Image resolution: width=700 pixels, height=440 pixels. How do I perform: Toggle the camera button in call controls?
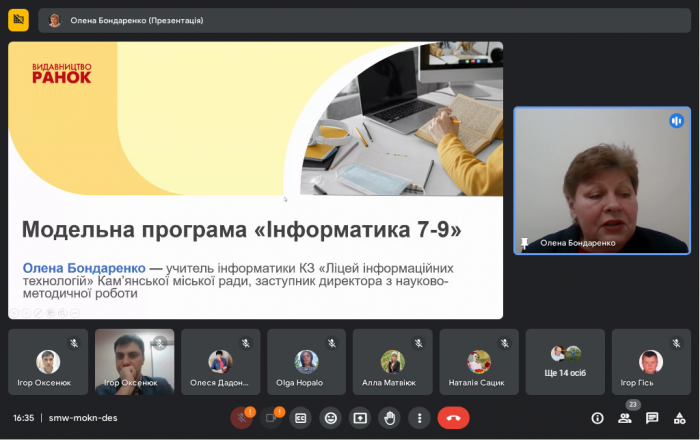270,418
